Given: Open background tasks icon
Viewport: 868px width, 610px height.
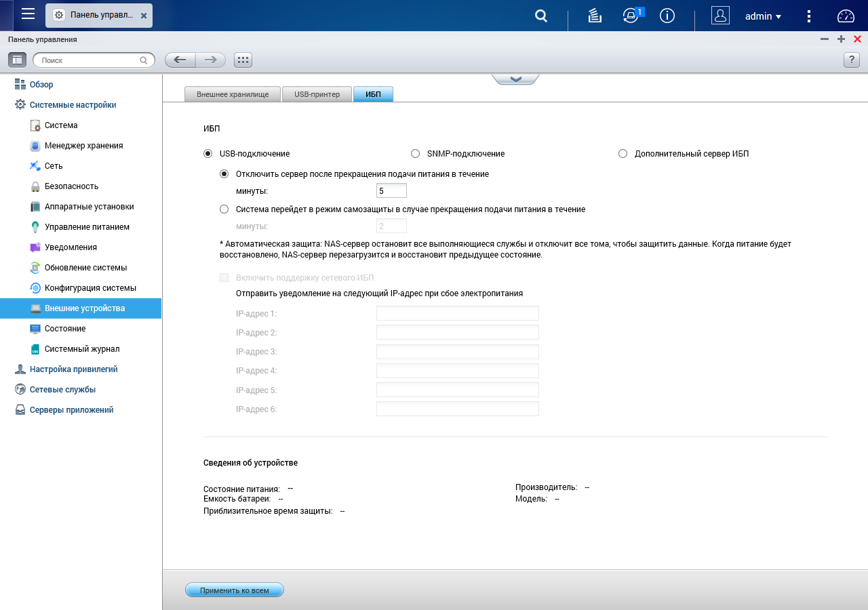Looking at the screenshot, I should (x=595, y=16).
